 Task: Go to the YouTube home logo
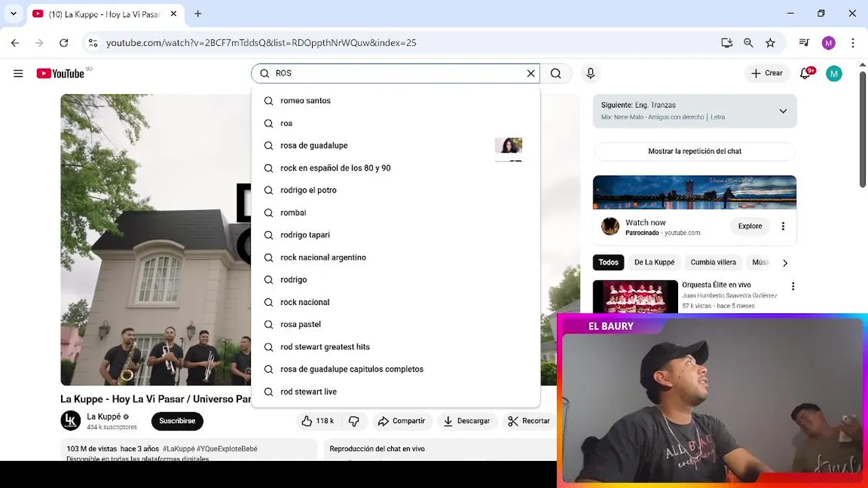click(x=60, y=73)
